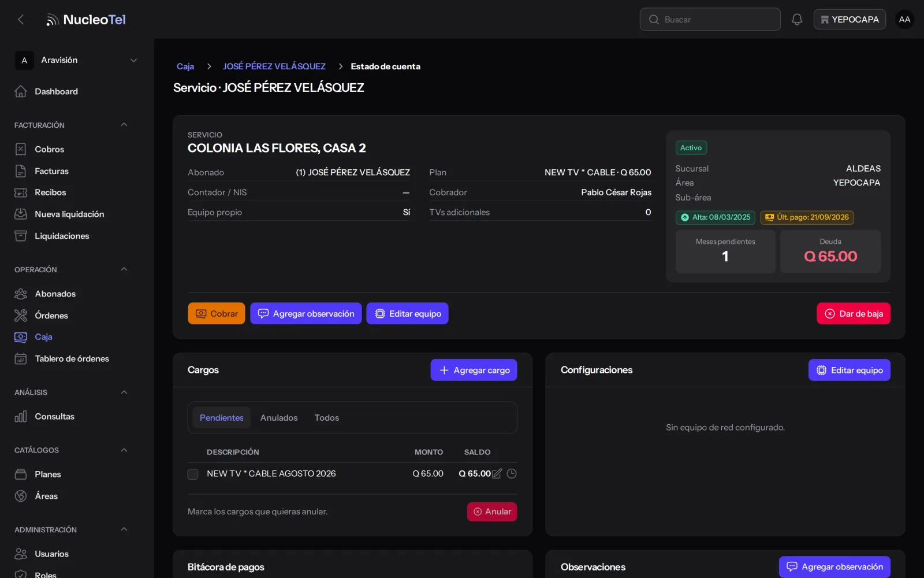Screen dimensions: 924x578
Task: Click the Dar de baja button
Action: [854, 314]
